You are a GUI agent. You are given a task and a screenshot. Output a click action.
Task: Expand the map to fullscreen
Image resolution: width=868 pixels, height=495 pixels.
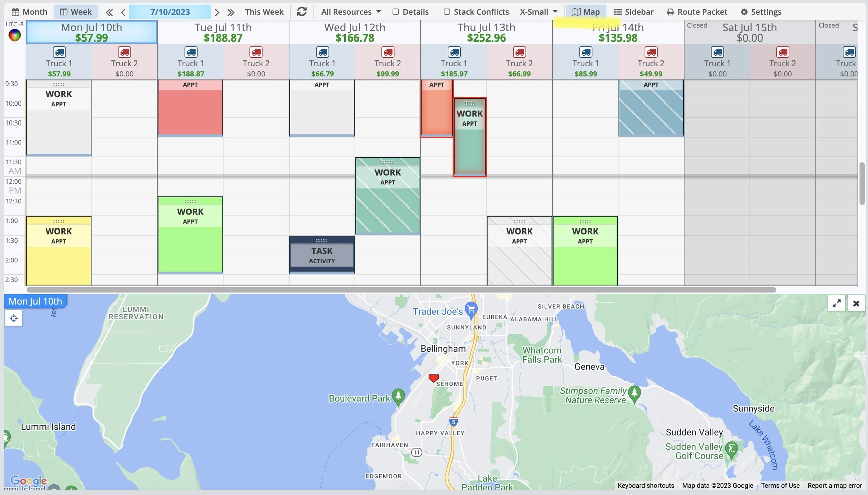[x=836, y=303]
